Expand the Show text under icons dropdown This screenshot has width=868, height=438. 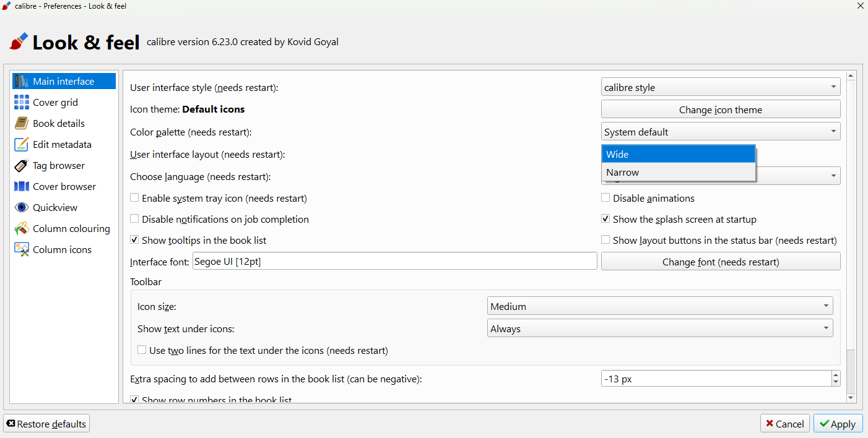pyautogui.click(x=660, y=328)
